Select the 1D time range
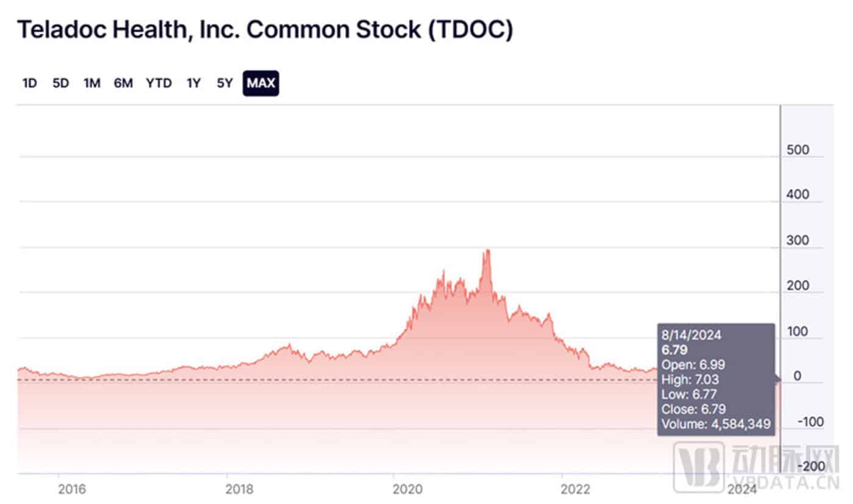853x504 pixels. pyautogui.click(x=29, y=83)
